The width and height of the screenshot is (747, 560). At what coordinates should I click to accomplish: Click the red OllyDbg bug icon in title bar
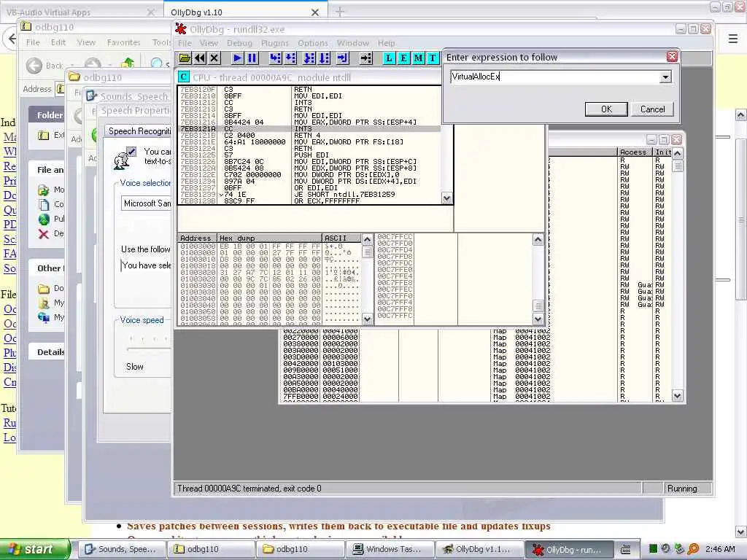tap(181, 29)
